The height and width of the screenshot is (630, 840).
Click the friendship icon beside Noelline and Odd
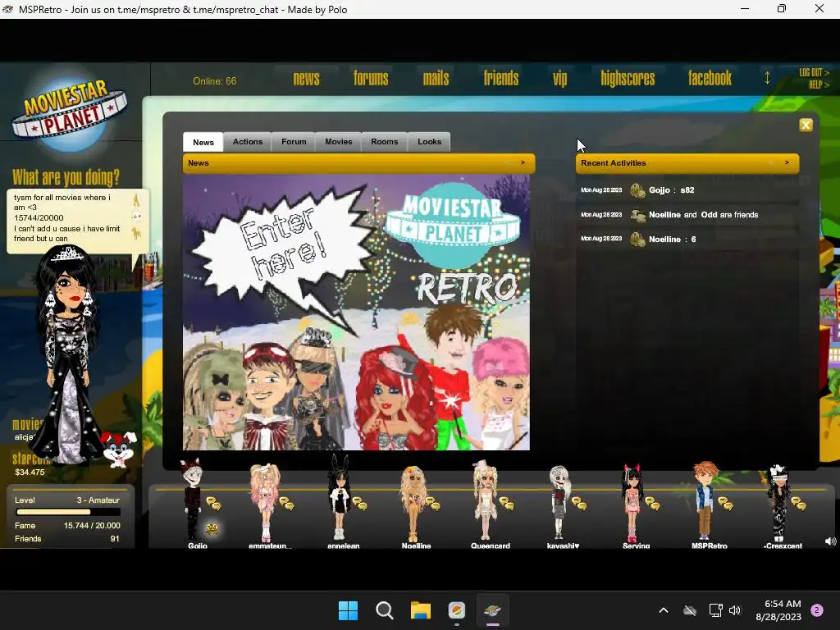tap(637, 215)
